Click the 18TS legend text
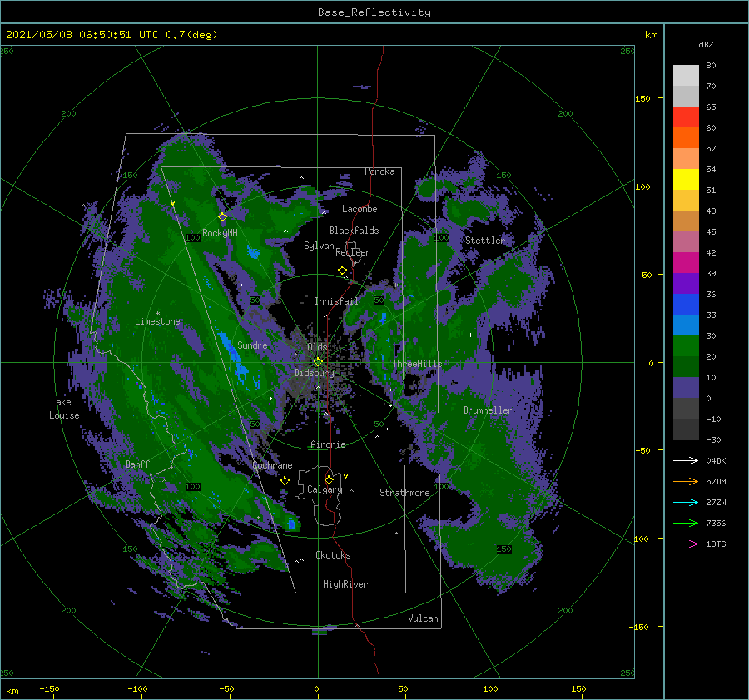Image resolution: width=749 pixels, height=700 pixels. [716, 544]
